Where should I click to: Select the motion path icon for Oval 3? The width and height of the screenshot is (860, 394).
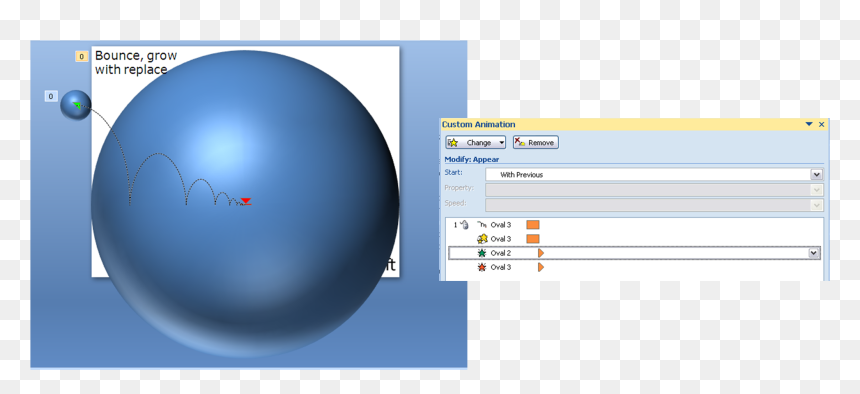click(482, 224)
